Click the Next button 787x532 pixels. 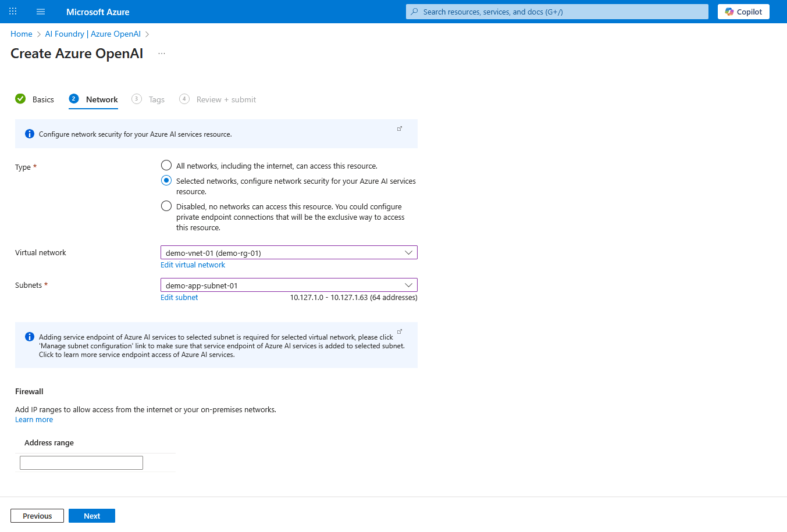coord(91,515)
